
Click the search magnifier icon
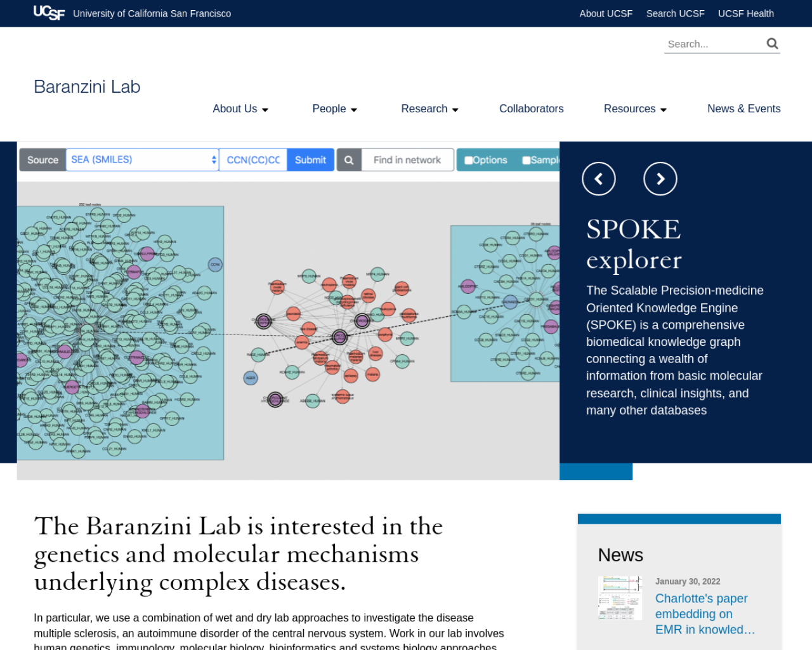[x=772, y=44]
